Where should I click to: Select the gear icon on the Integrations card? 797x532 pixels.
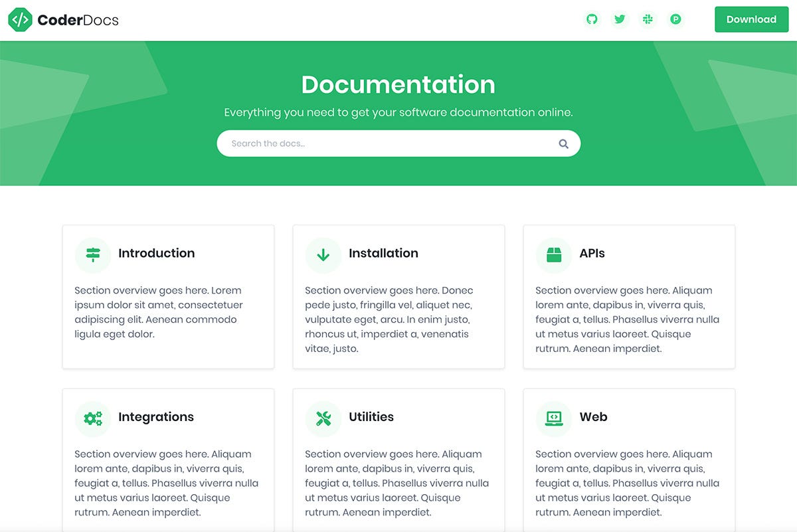pos(92,418)
